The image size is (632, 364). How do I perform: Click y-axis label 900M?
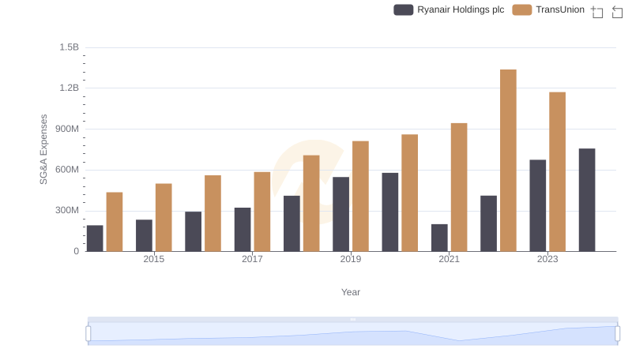(x=67, y=129)
